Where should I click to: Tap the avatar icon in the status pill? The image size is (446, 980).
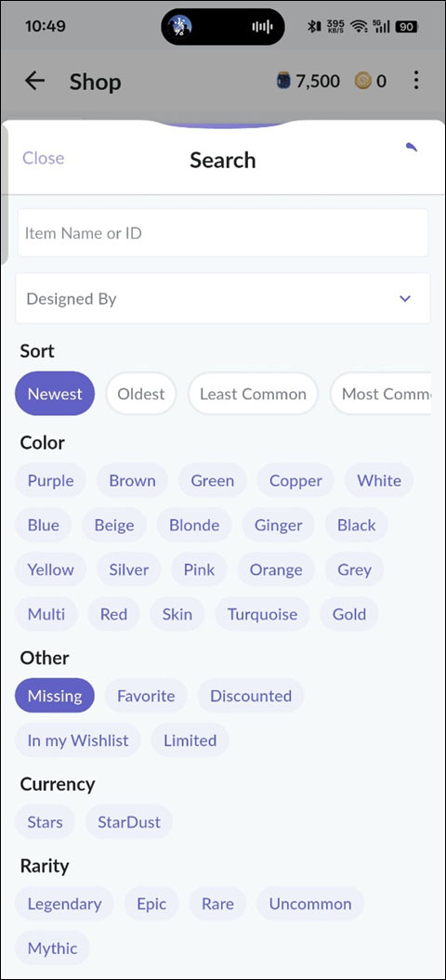(x=180, y=27)
